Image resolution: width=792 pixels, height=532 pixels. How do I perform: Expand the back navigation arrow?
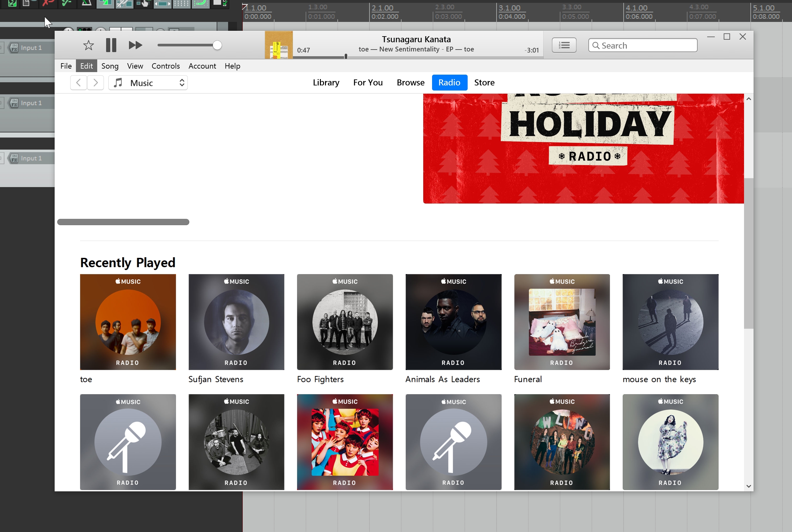[78, 82]
